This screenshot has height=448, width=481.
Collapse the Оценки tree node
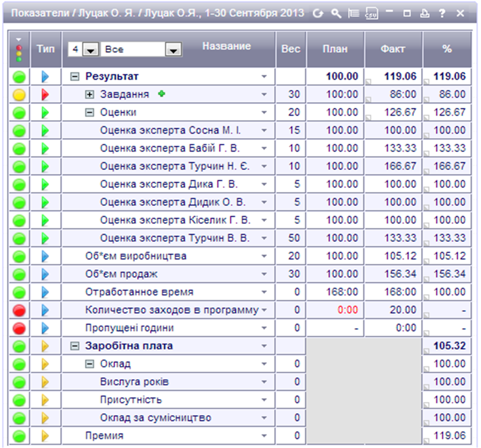pyautogui.click(x=89, y=112)
